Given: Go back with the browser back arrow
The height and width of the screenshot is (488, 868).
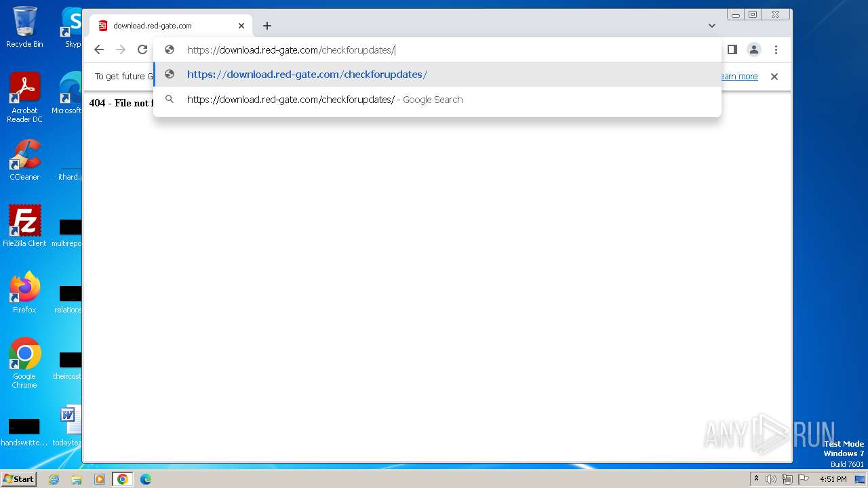Looking at the screenshot, I should pyautogui.click(x=99, y=49).
